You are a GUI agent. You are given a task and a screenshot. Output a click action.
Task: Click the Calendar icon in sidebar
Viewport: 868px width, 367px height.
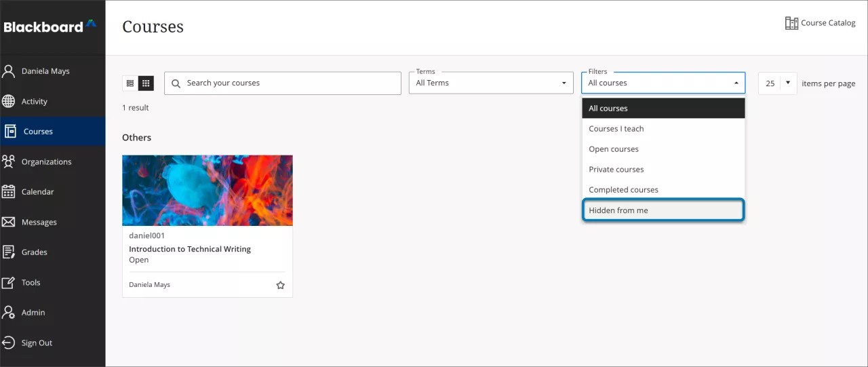tap(9, 192)
